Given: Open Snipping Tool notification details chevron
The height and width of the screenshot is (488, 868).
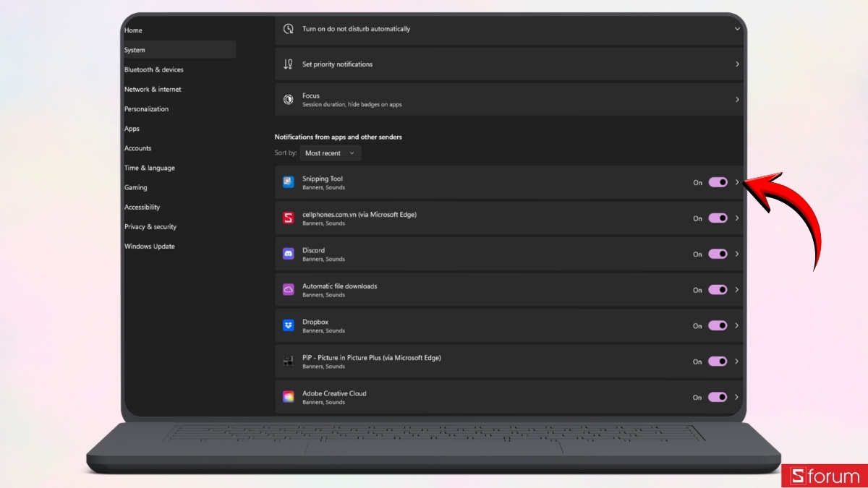Looking at the screenshot, I should (737, 182).
